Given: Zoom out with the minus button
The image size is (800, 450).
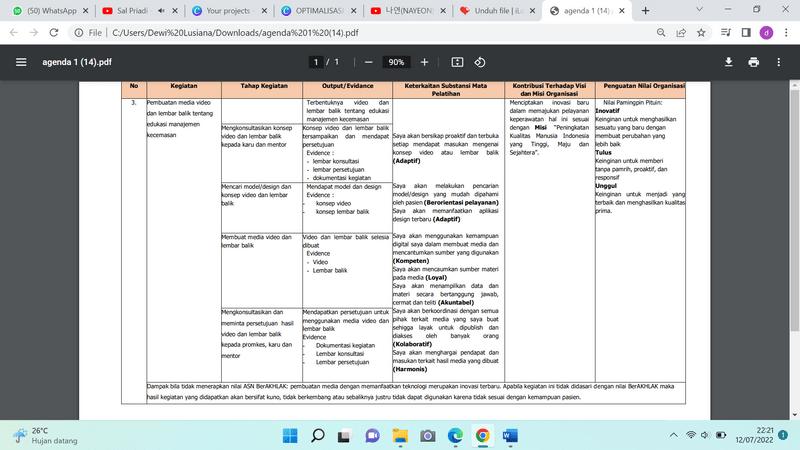Looking at the screenshot, I should coord(368,62).
